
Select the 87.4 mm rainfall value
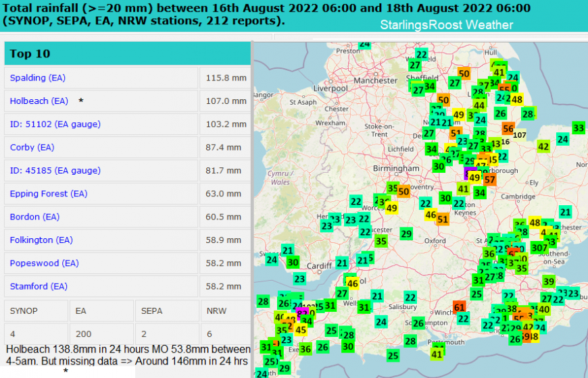click(223, 148)
